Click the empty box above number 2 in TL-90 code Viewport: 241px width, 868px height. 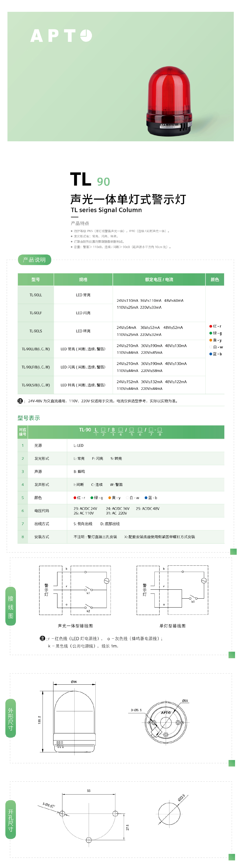click(103, 429)
